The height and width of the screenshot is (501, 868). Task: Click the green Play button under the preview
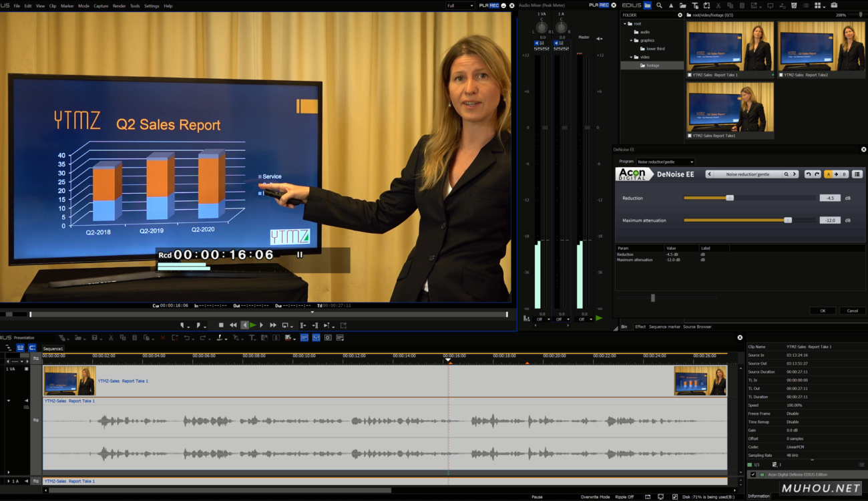tap(253, 325)
